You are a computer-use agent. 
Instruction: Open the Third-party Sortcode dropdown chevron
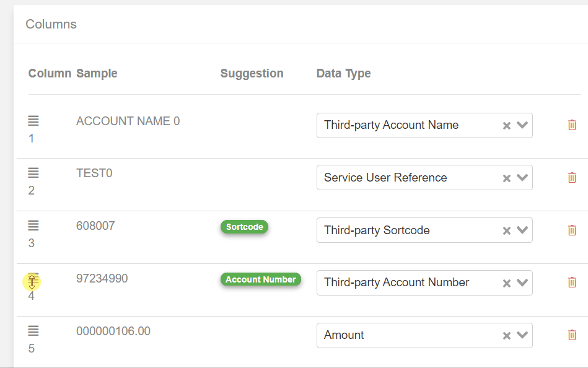(522, 230)
